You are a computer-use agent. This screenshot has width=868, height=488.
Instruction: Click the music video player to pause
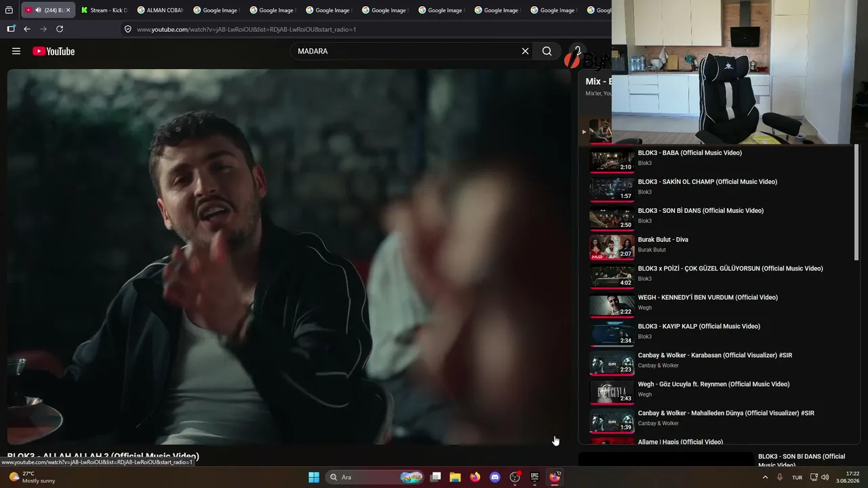[289, 256]
